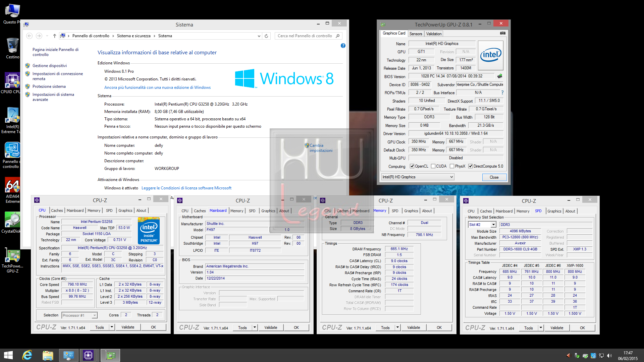Switch to the Validation tab in GPU-Z

[x=434, y=34]
